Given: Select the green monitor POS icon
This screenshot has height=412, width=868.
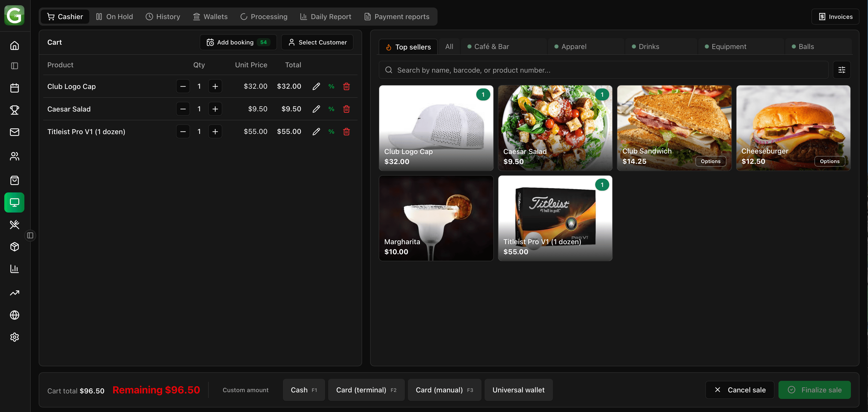Looking at the screenshot, I should (x=15, y=202).
